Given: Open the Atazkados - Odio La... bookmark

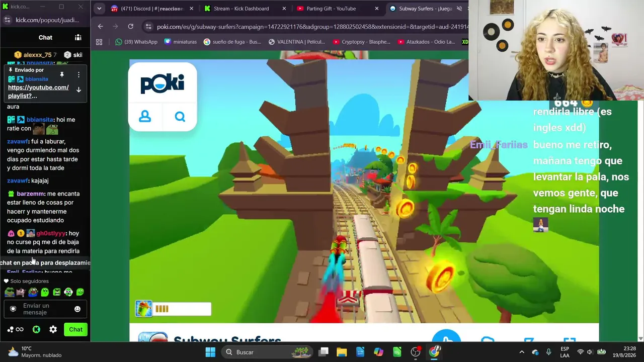Looking at the screenshot, I should point(426,42).
